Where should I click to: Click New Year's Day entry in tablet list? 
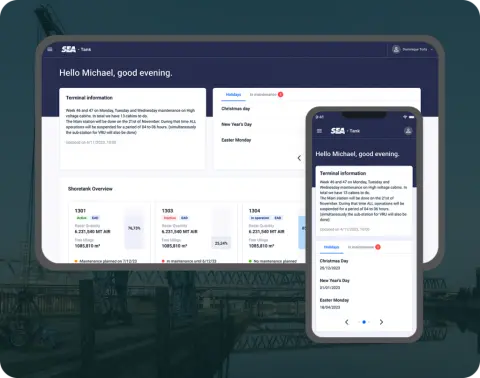click(237, 124)
